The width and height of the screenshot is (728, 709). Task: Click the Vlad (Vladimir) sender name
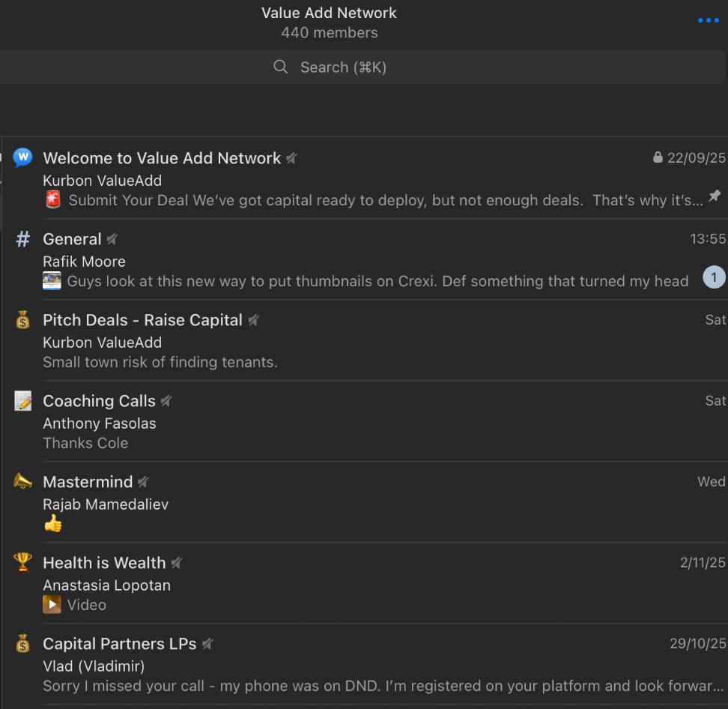(x=94, y=666)
